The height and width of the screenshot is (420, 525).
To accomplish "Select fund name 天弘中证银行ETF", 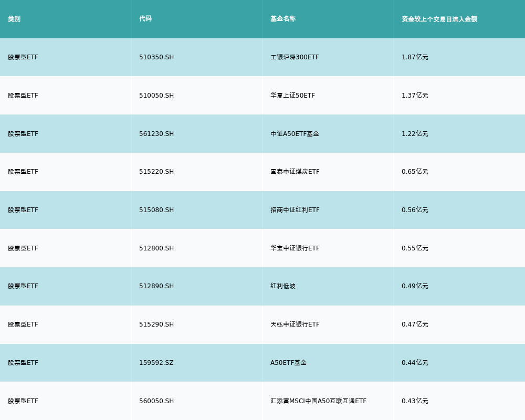I will coord(295,324).
